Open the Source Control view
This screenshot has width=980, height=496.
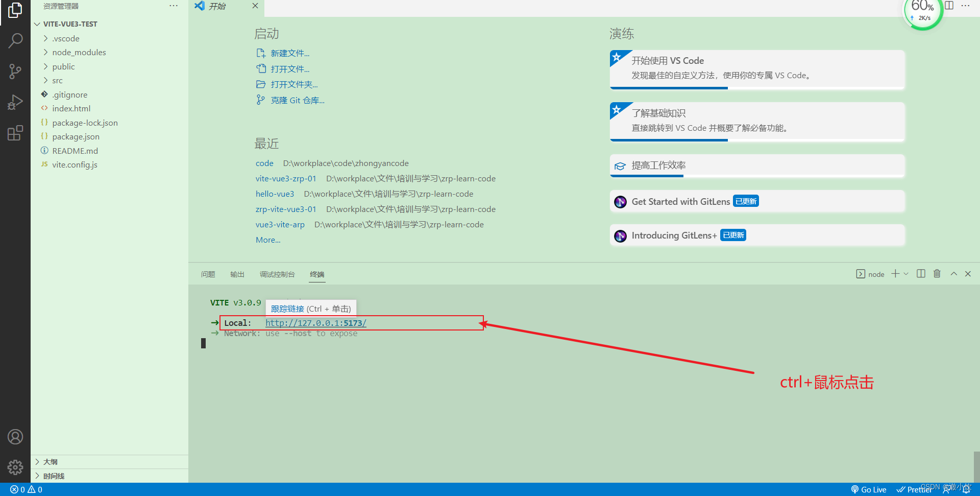tap(15, 71)
